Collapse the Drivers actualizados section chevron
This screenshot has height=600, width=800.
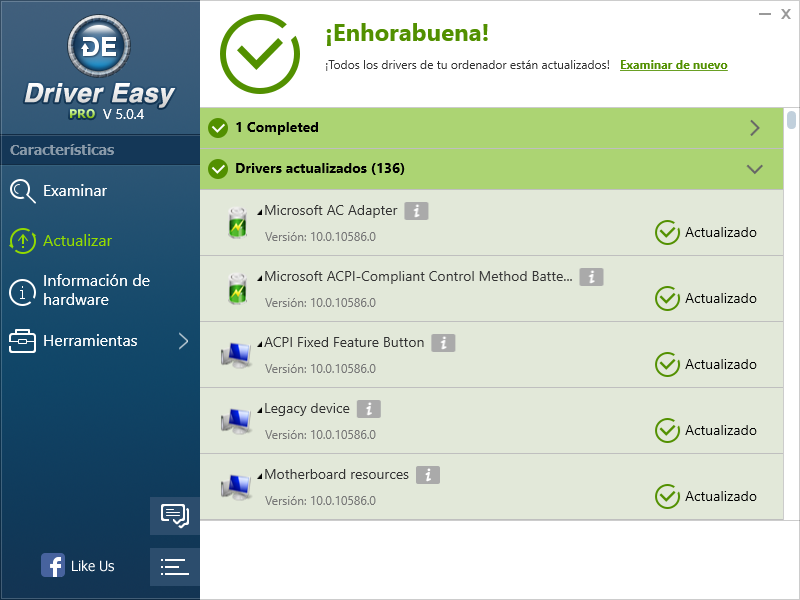tap(755, 169)
